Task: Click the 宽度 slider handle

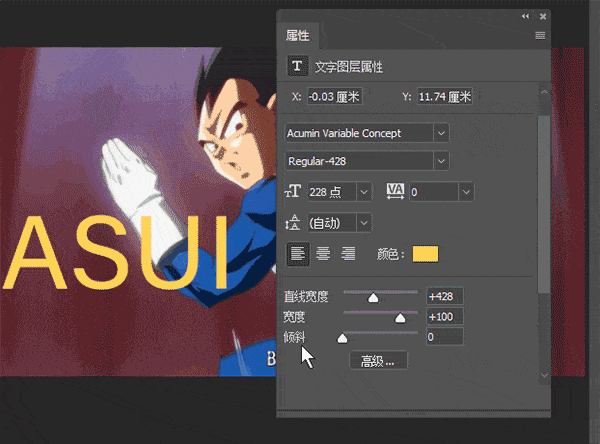Action: [x=400, y=318]
